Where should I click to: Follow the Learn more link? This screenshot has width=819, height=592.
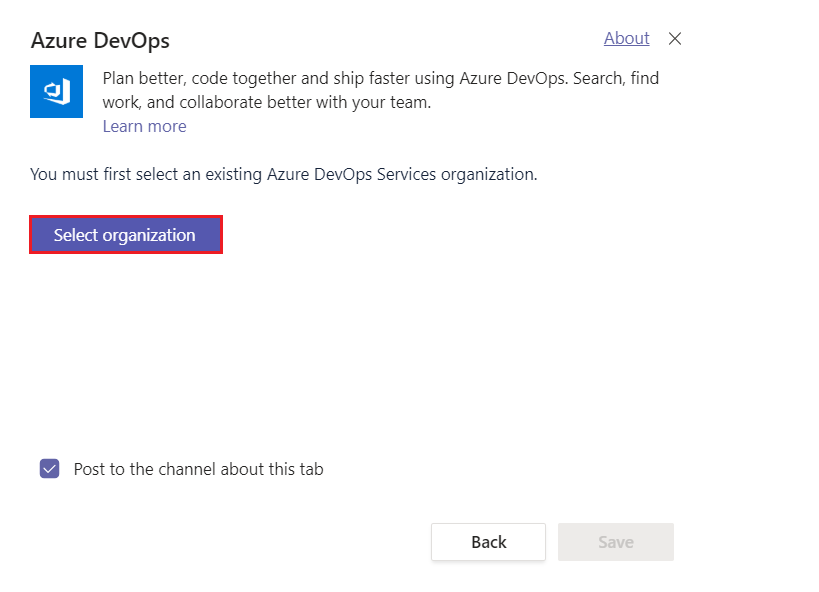coord(144,126)
